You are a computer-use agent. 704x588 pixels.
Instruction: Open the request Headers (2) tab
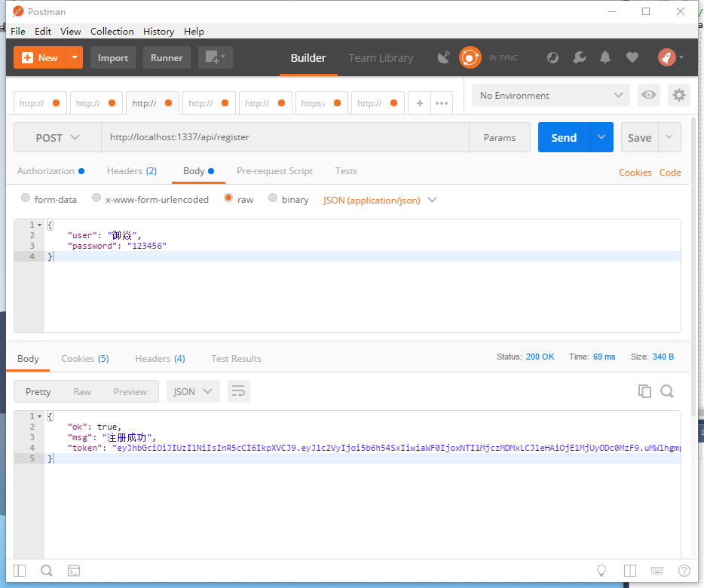pos(132,171)
